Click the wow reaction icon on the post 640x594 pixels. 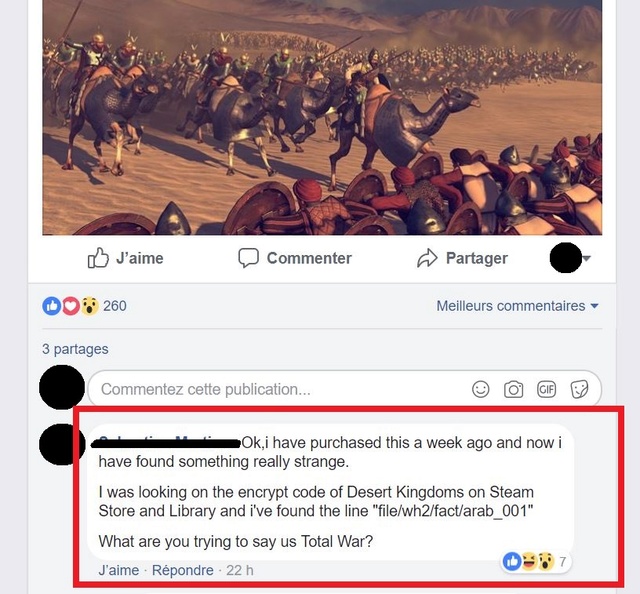coord(89,306)
